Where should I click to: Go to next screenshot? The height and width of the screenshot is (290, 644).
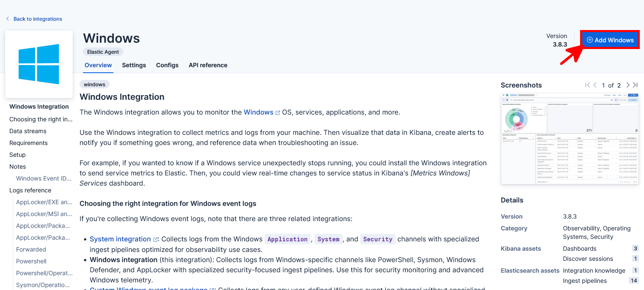click(628, 85)
